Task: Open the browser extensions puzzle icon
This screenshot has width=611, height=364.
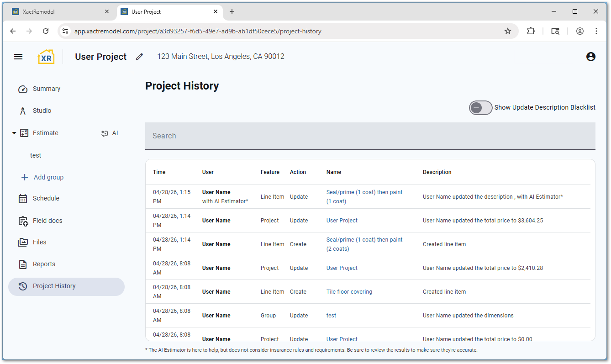Action: [x=531, y=31]
